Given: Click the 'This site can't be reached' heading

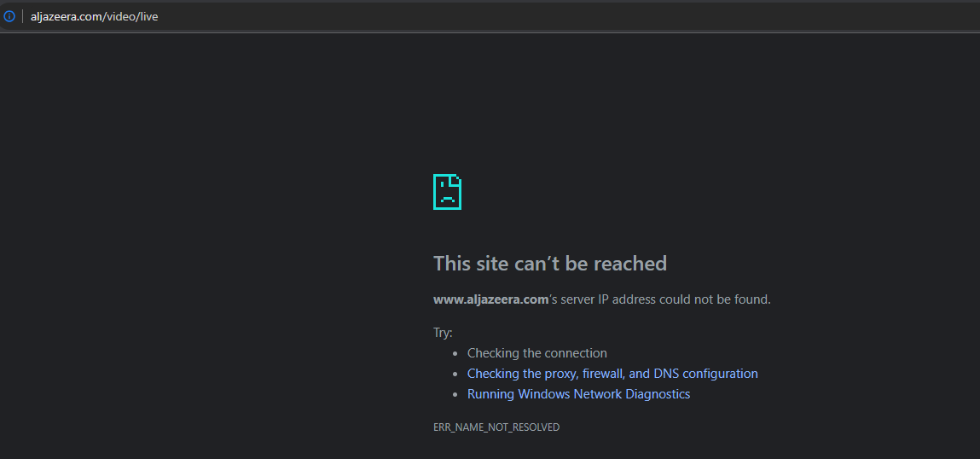Looking at the screenshot, I should point(550,264).
